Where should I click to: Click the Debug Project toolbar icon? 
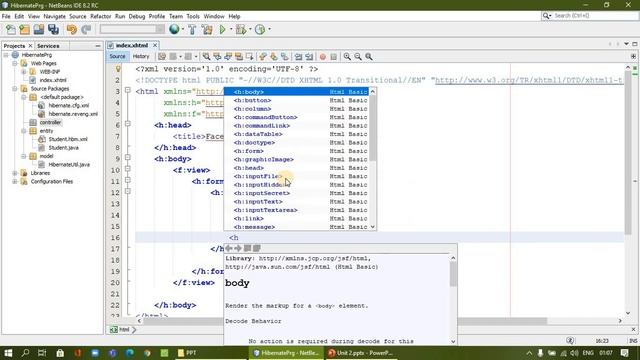(x=241, y=29)
